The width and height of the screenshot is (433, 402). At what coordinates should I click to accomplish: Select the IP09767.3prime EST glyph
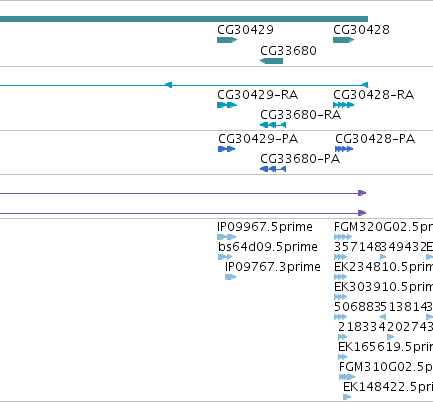(x=231, y=277)
